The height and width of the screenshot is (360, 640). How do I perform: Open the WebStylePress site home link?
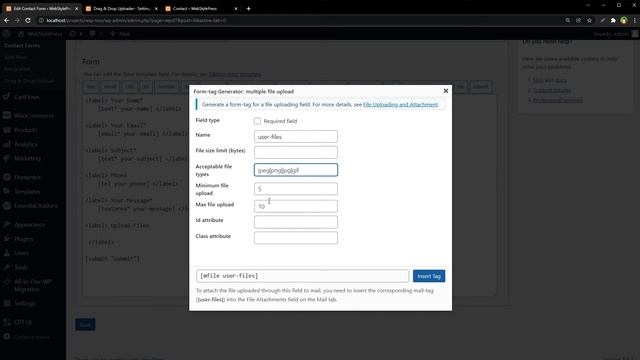pyautogui.click(x=40, y=34)
